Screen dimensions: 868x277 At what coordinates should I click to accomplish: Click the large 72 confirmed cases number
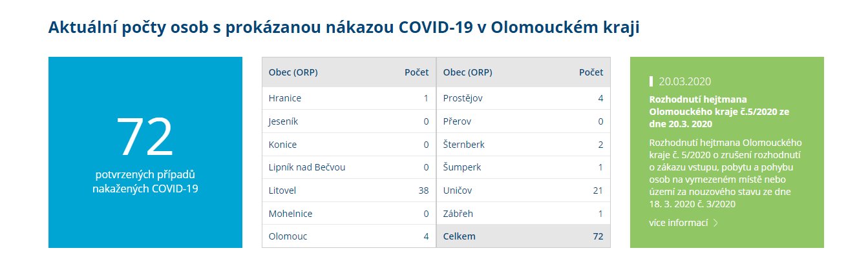coord(145,138)
